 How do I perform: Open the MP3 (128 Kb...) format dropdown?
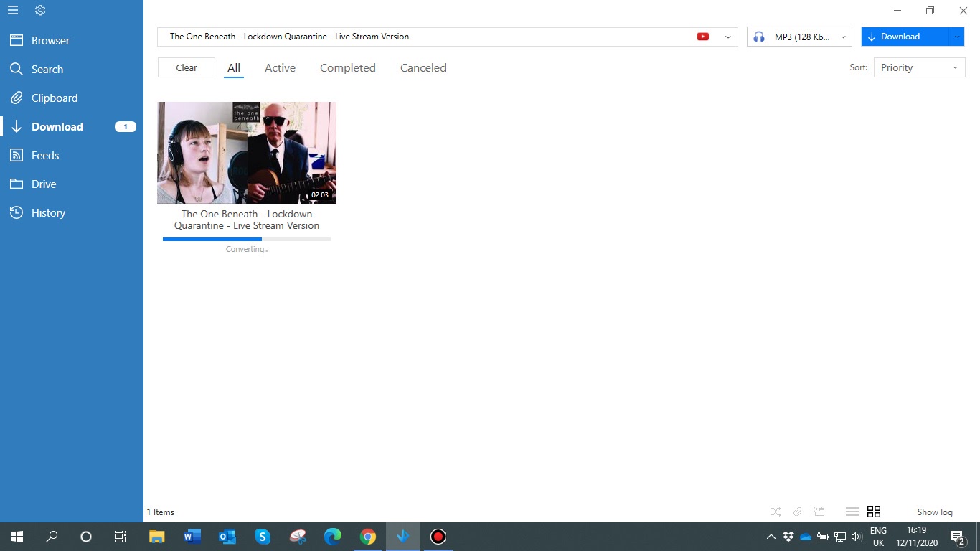tap(799, 37)
